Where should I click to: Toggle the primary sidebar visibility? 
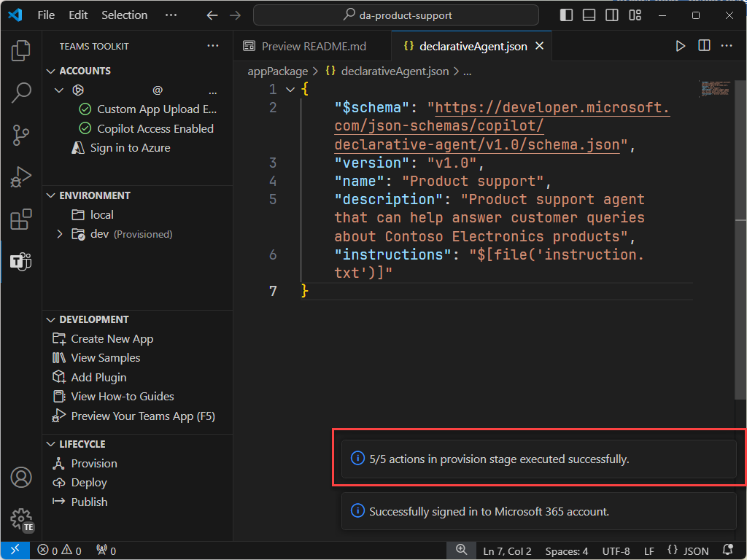click(x=566, y=15)
